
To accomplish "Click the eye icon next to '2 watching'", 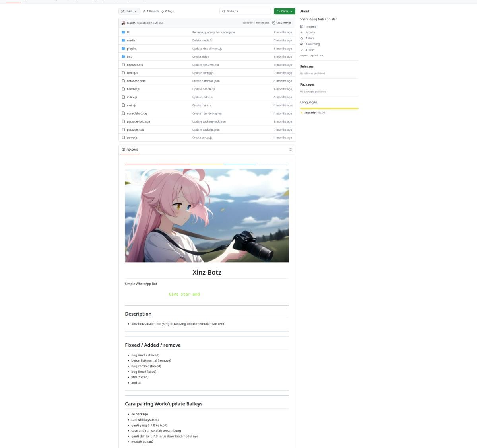I will (x=302, y=44).
